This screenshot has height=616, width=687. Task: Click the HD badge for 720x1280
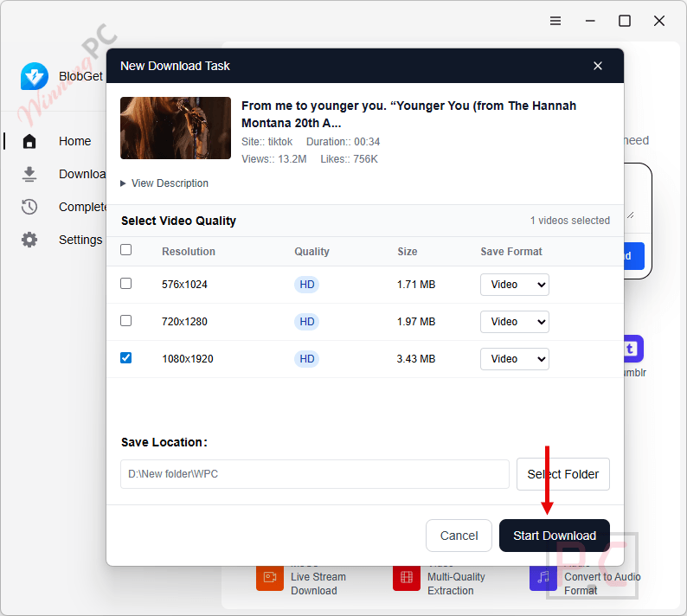306,322
